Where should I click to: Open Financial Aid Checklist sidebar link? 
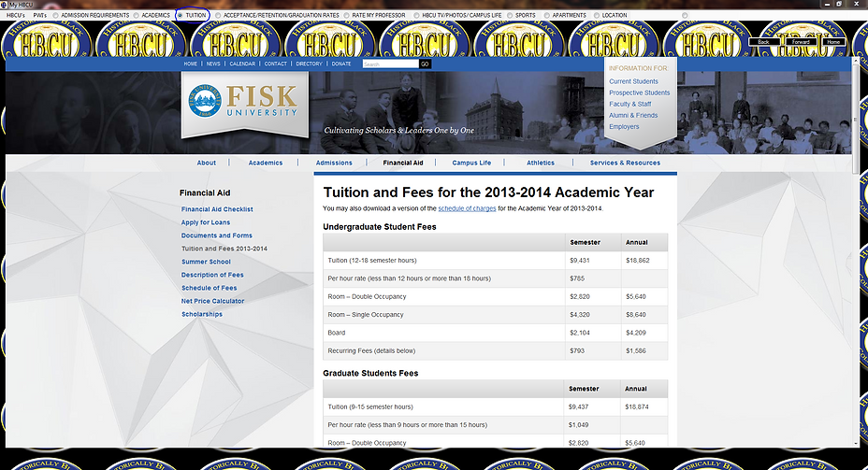217,209
